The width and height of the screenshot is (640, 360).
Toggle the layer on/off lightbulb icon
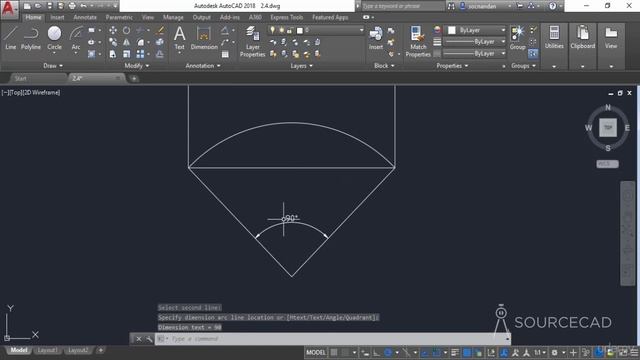273,30
